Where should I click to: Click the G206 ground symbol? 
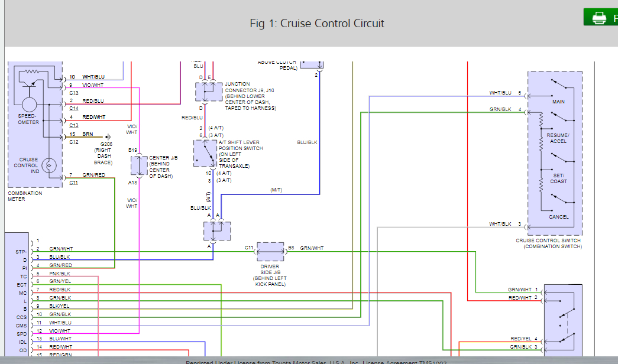point(109,137)
